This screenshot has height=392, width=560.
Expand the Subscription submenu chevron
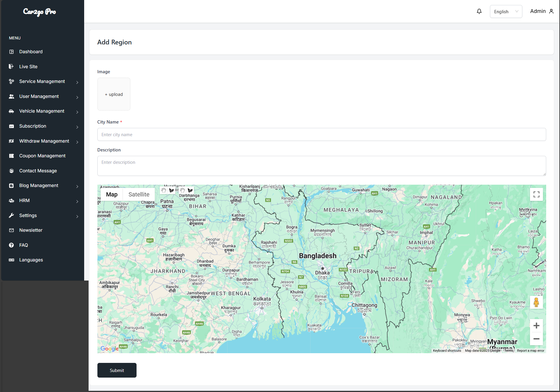[77, 127]
